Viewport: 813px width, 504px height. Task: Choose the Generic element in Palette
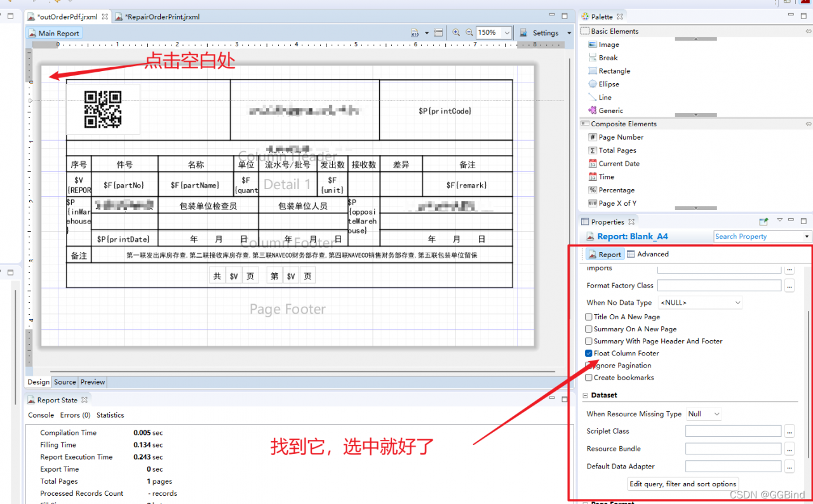point(605,110)
